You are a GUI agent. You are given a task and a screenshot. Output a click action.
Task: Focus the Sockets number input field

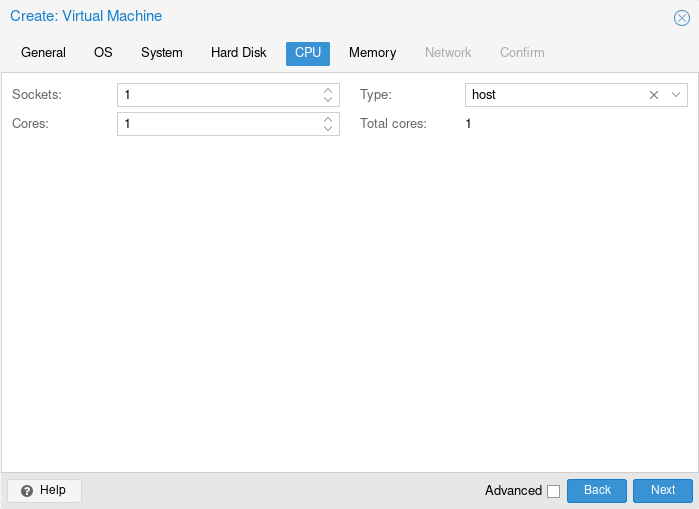(x=217, y=95)
